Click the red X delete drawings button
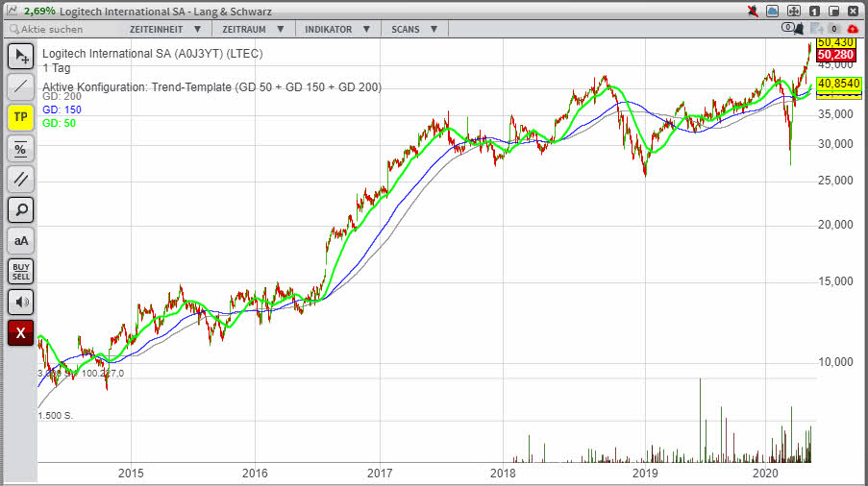This screenshot has width=868, height=486. pos(20,333)
